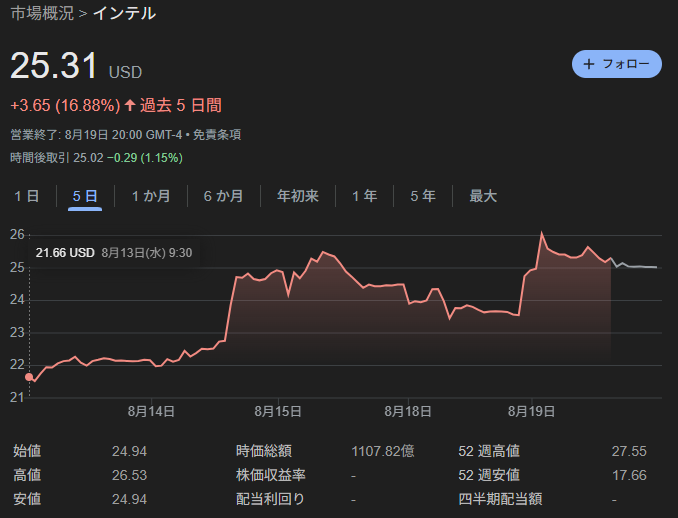Screen dimensions: 678x518
Task: Switch to the 最大 range tab
Action: point(483,196)
